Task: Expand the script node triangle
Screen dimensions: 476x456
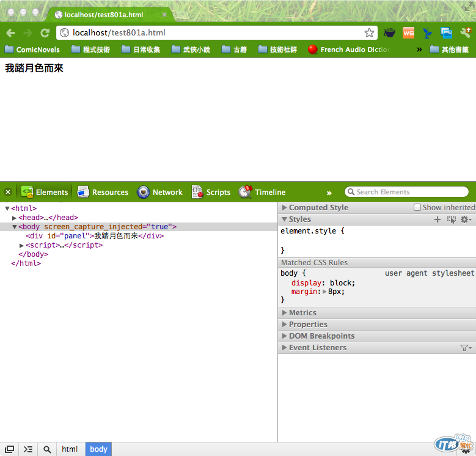Action: [x=21, y=245]
